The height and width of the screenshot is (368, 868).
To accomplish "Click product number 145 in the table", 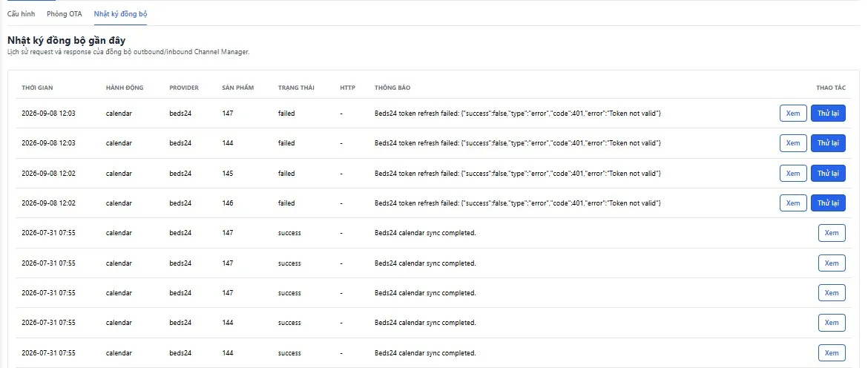I will point(228,173).
